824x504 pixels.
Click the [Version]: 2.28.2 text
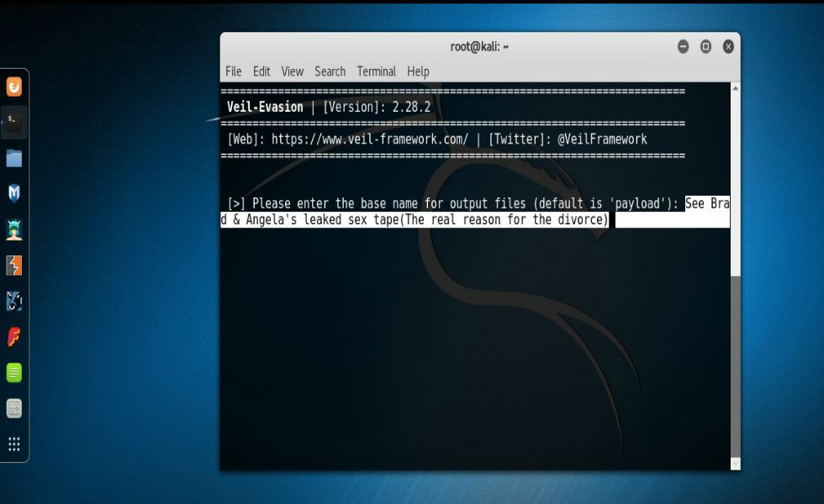click(x=377, y=108)
